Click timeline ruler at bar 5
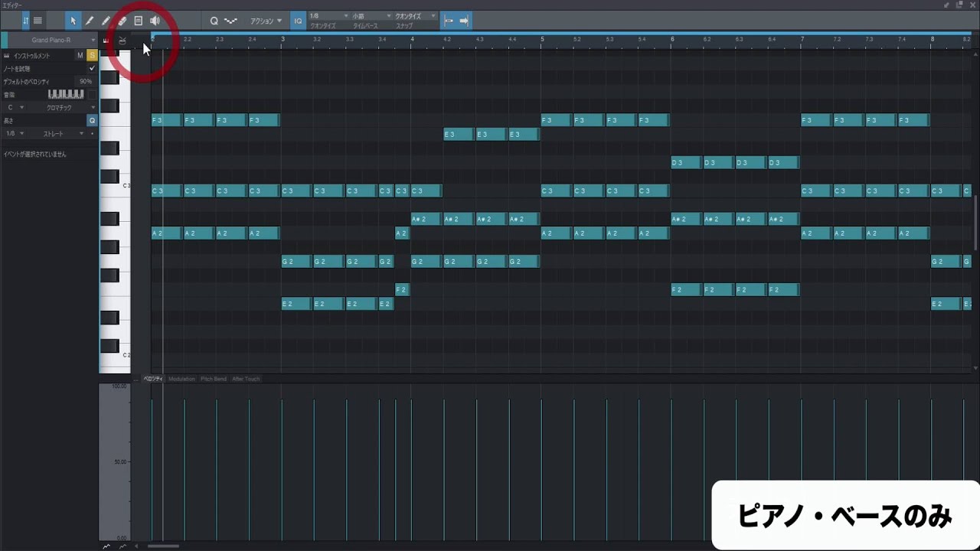 [542, 41]
